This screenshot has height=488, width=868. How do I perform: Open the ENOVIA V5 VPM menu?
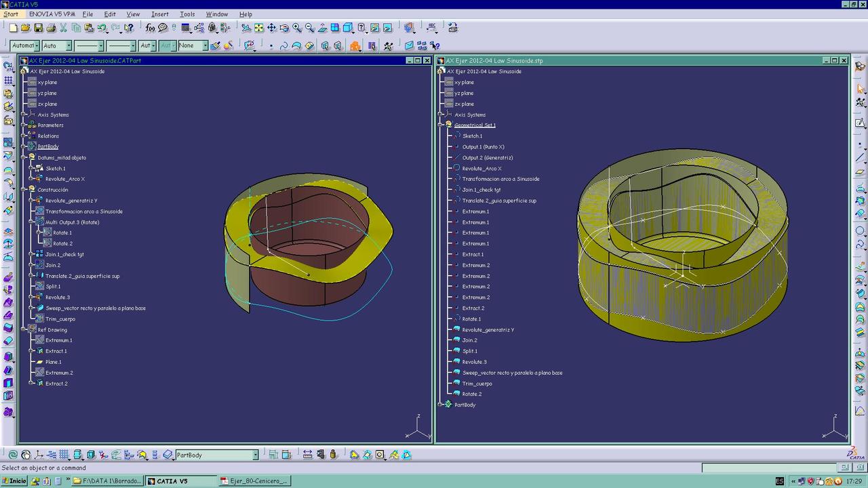[x=52, y=14]
